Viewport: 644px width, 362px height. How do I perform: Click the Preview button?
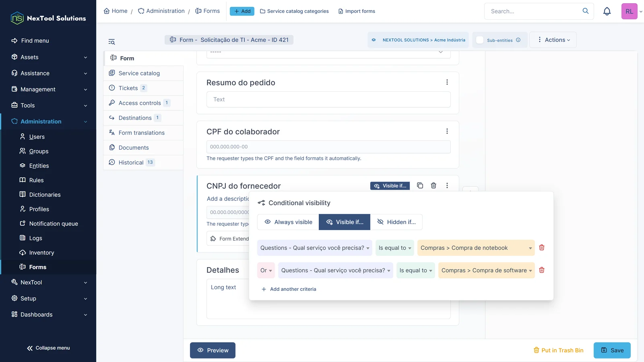[213, 350]
